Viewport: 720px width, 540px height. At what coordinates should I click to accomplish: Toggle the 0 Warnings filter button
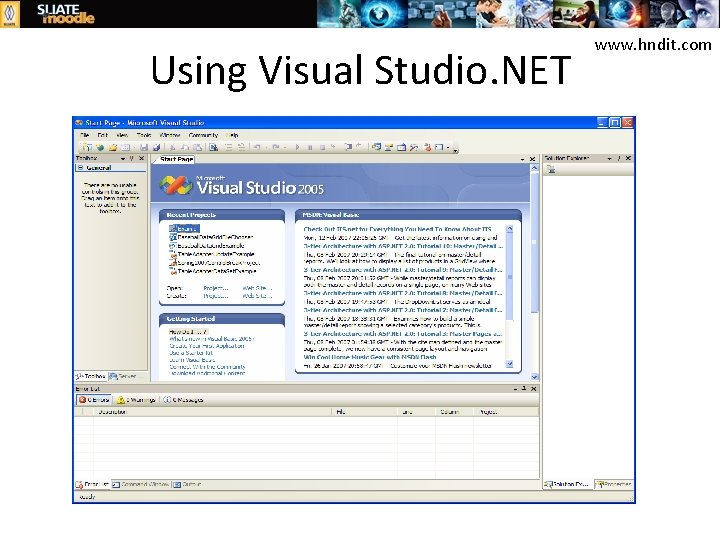(136, 400)
